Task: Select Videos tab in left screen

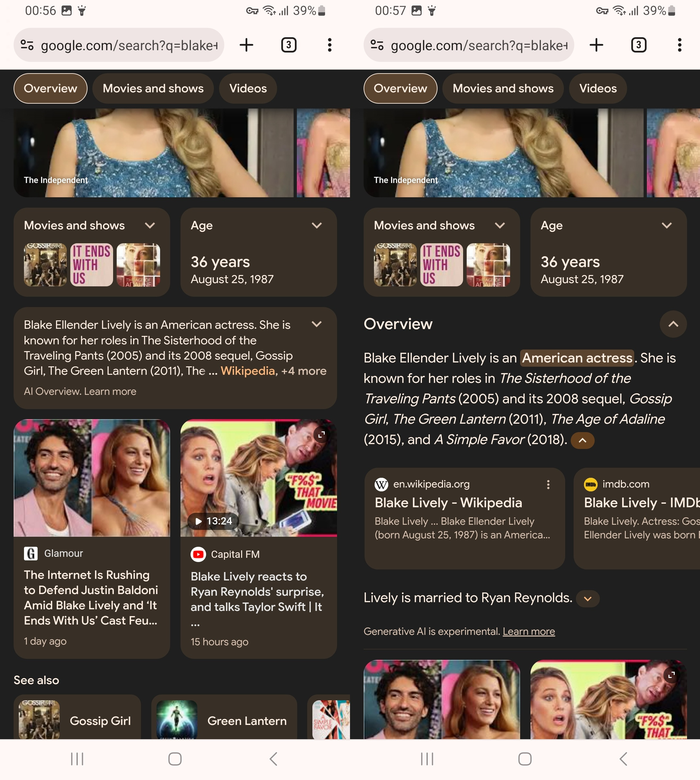Action: coord(248,88)
